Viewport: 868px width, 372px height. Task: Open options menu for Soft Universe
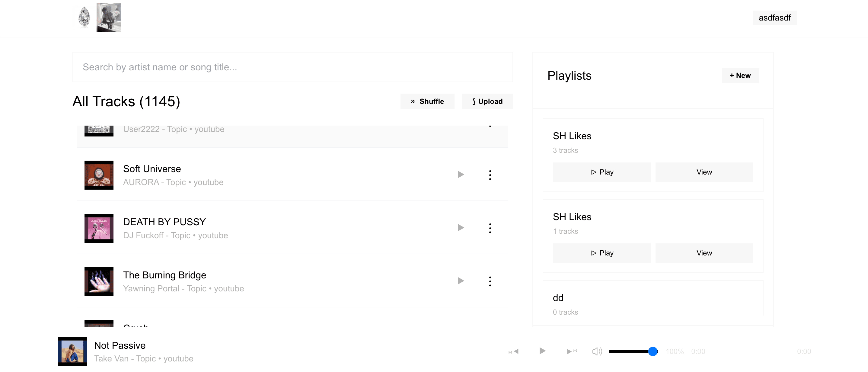(490, 175)
